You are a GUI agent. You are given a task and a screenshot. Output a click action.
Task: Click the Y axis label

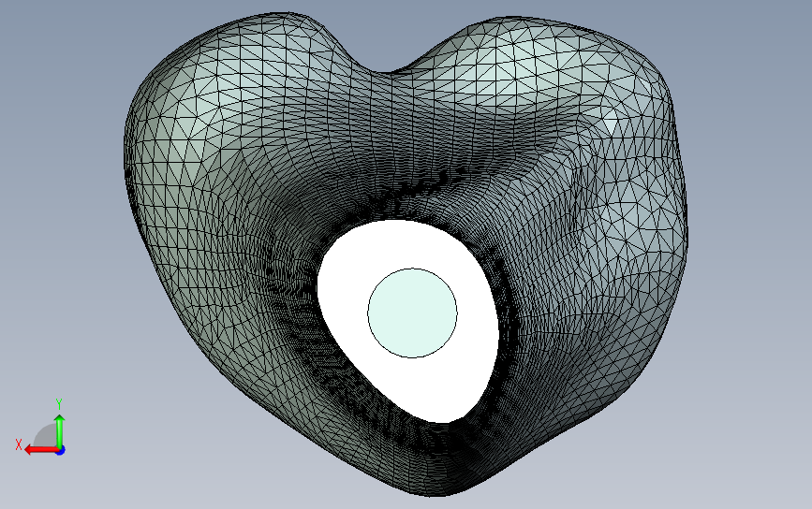[59, 403]
